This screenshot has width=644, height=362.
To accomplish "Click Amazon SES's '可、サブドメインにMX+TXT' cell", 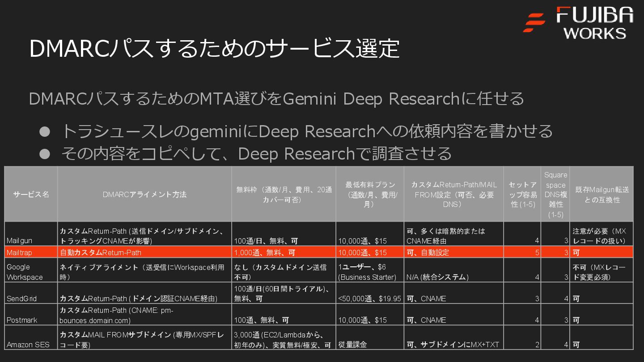I will click(x=453, y=337).
